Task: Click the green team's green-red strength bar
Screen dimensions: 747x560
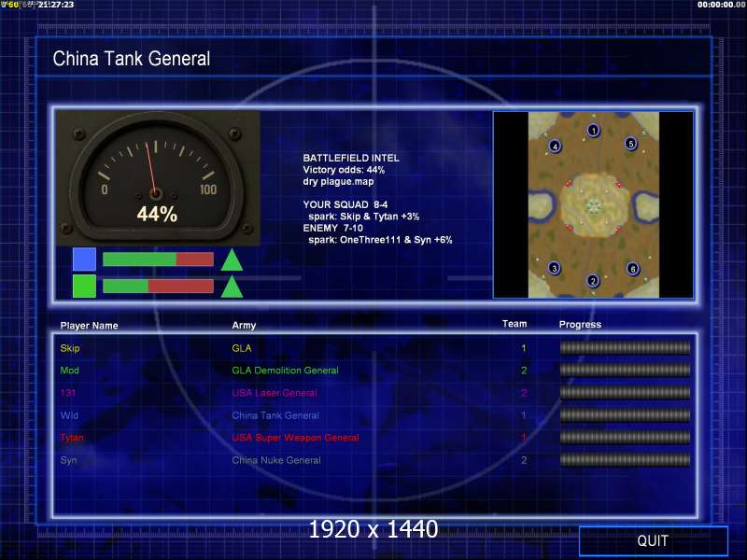Action: point(158,287)
